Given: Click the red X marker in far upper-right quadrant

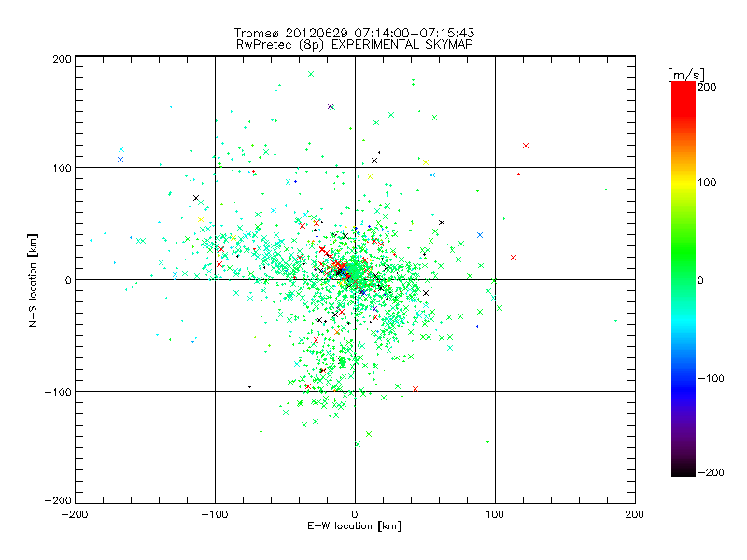Looking at the screenshot, I should pyautogui.click(x=526, y=146).
